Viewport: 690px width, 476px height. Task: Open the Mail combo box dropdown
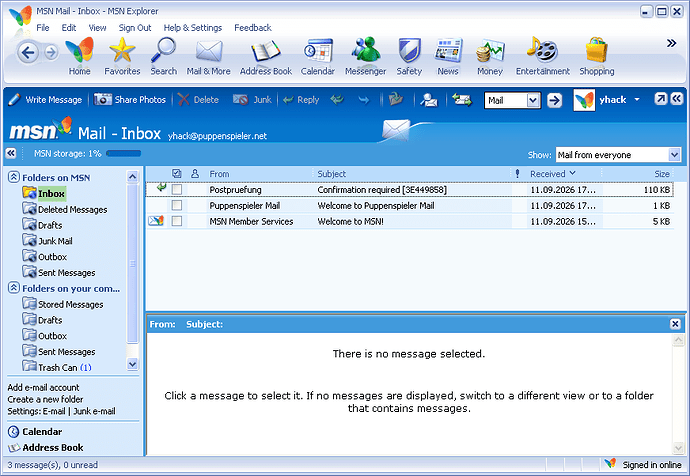(x=532, y=100)
